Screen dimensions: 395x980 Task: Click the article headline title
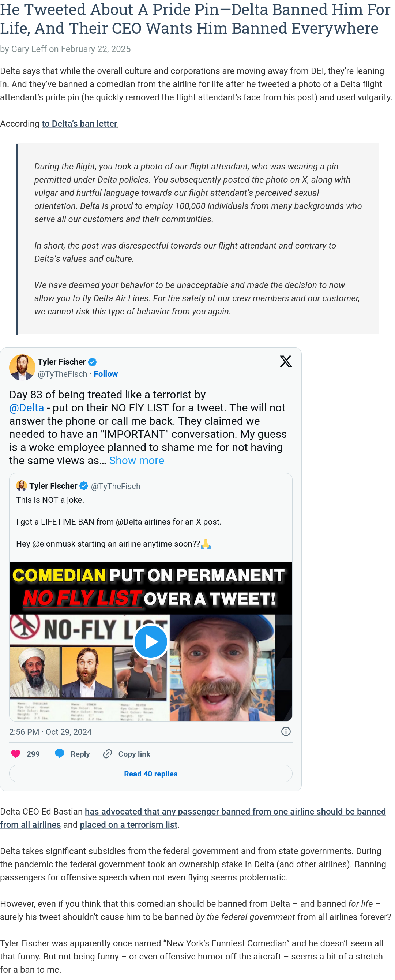[x=195, y=19]
